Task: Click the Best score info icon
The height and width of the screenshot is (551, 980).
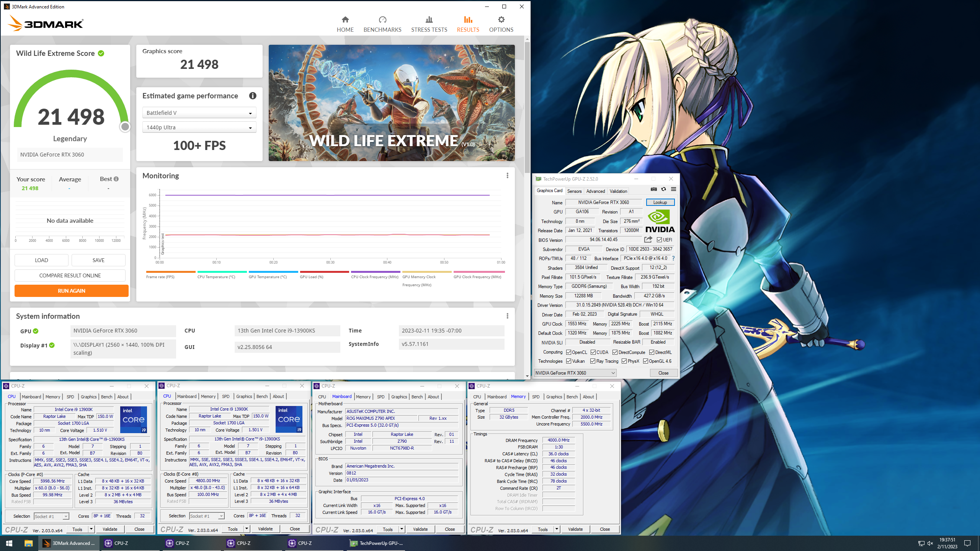Action: (116, 179)
